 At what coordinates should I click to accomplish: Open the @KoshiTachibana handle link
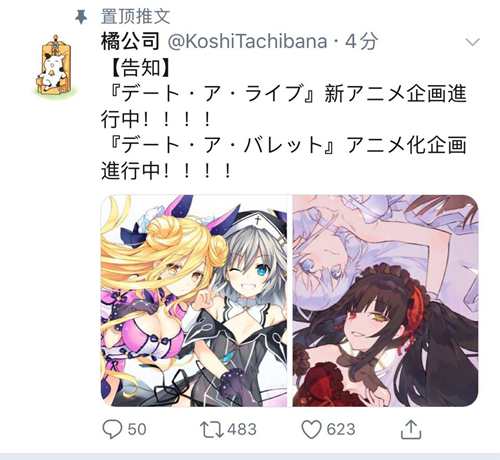[247, 42]
